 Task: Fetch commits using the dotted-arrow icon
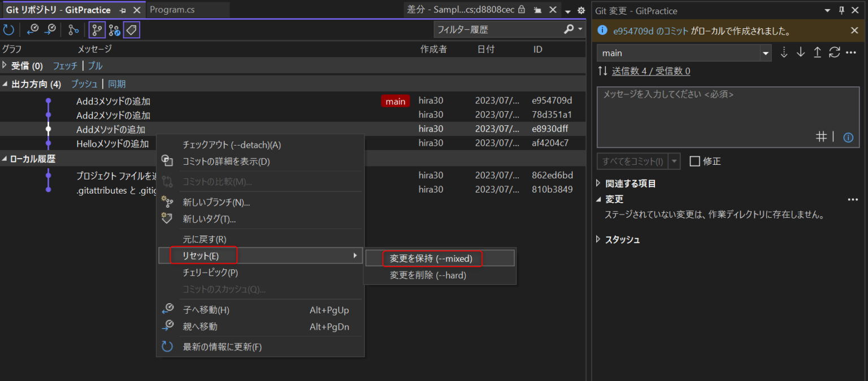[784, 52]
